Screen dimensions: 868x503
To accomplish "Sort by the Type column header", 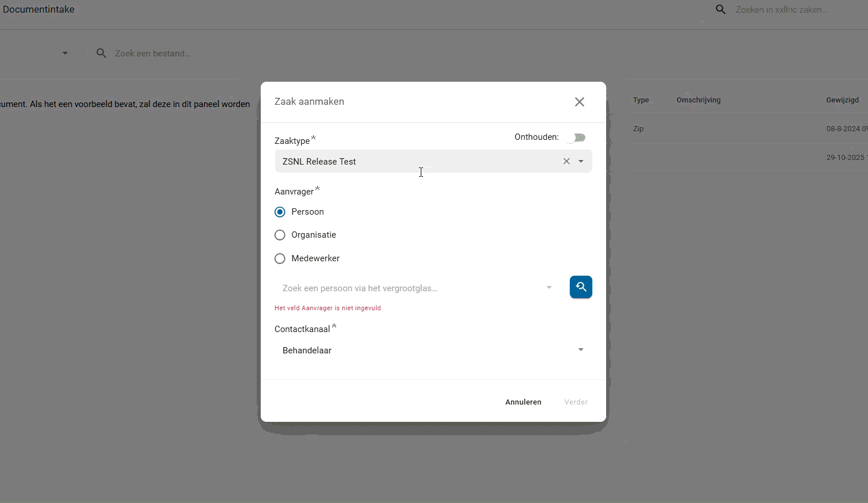I will click(x=641, y=100).
